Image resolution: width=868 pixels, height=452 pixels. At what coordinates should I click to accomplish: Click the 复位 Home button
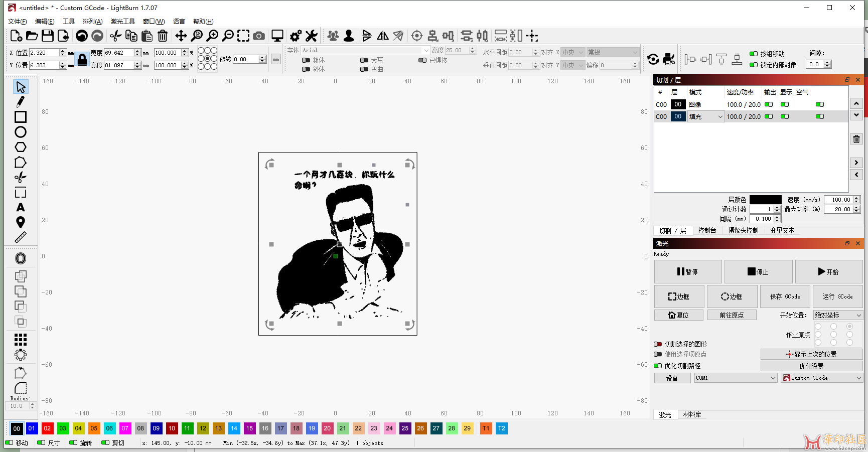coord(679,315)
